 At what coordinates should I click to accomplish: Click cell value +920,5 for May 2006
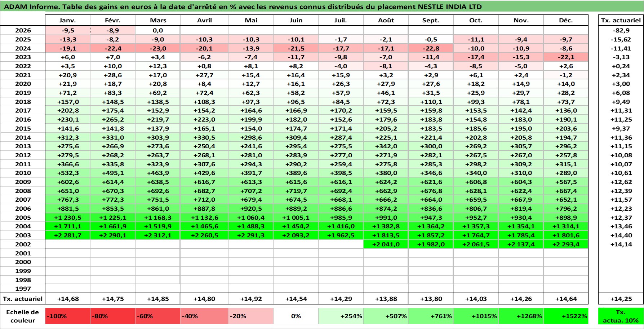pyautogui.click(x=251, y=209)
